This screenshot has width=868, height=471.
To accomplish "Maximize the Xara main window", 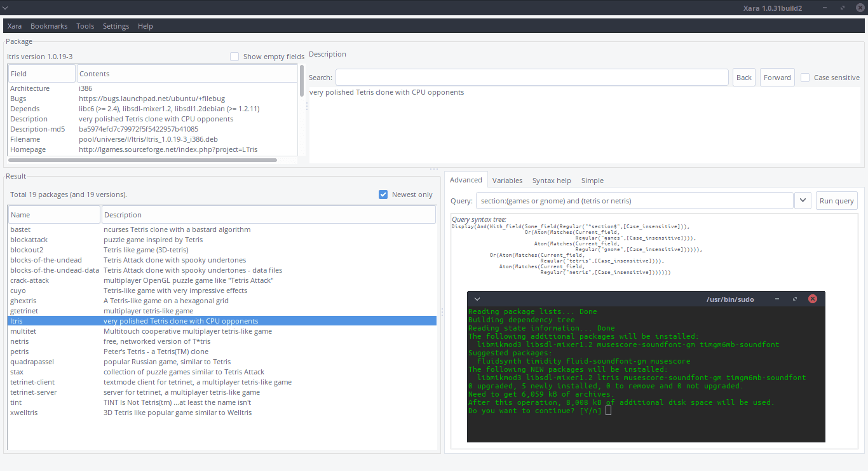I will (843, 8).
